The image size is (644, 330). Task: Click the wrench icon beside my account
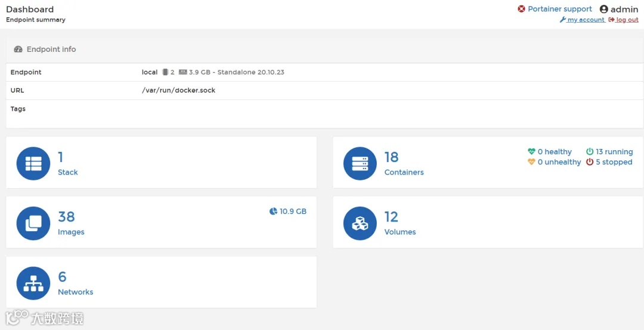click(x=563, y=20)
